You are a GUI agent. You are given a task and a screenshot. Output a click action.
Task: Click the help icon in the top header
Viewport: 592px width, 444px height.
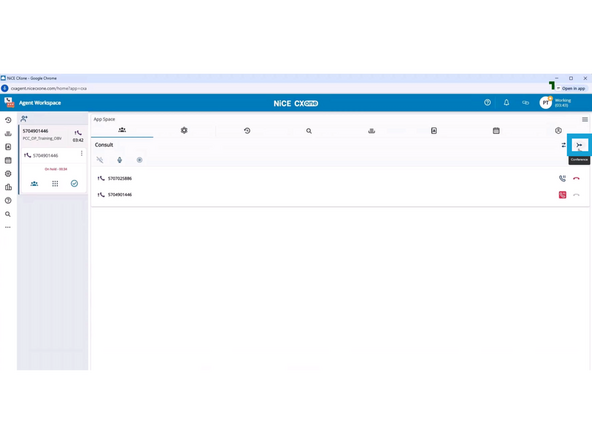tap(487, 102)
